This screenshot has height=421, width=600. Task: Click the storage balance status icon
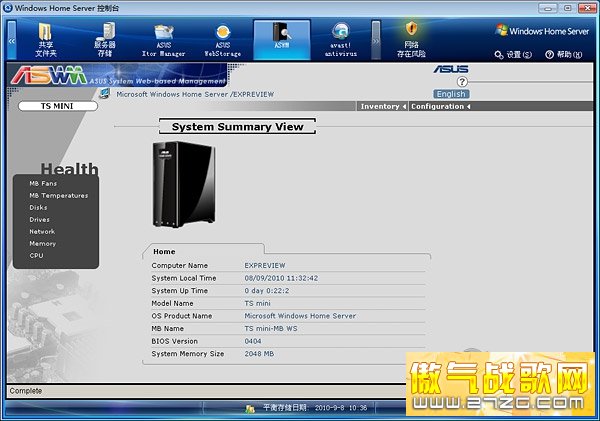250,409
